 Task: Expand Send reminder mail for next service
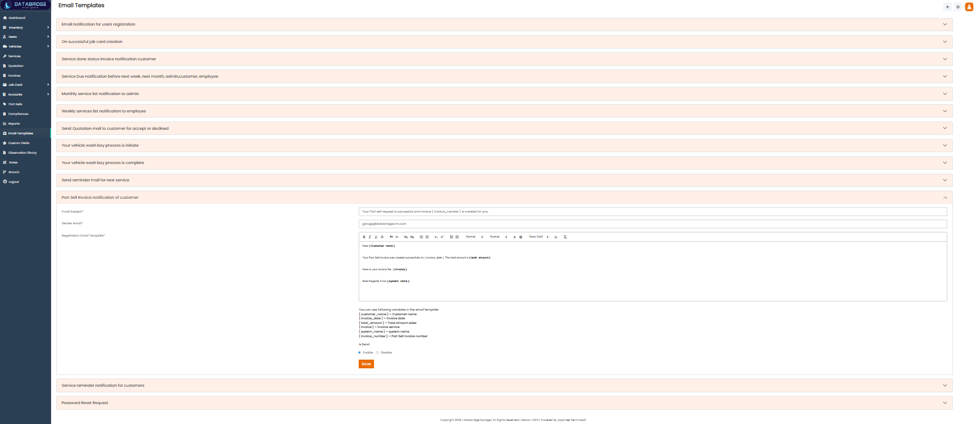pyautogui.click(x=504, y=180)
